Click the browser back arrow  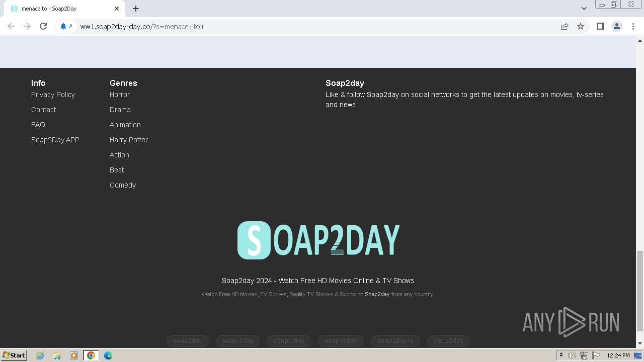[x=11, y=26]
